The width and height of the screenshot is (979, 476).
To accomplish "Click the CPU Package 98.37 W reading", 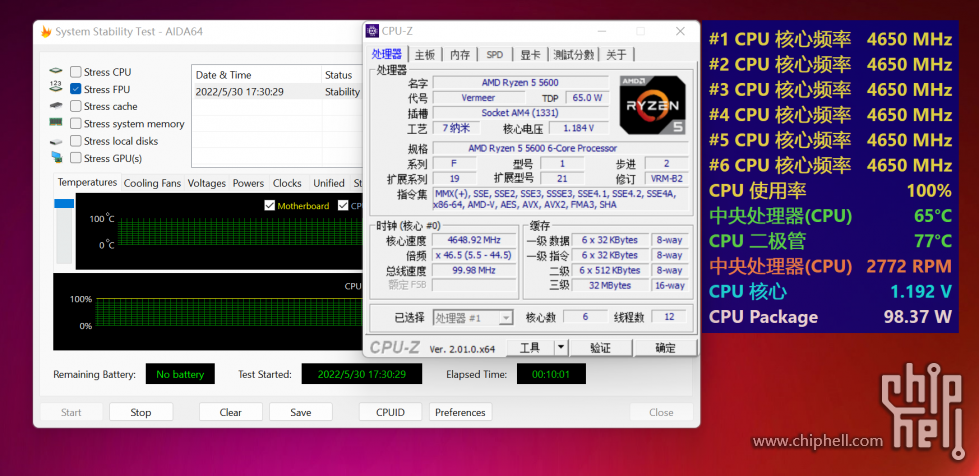I will tap(830, 317).
